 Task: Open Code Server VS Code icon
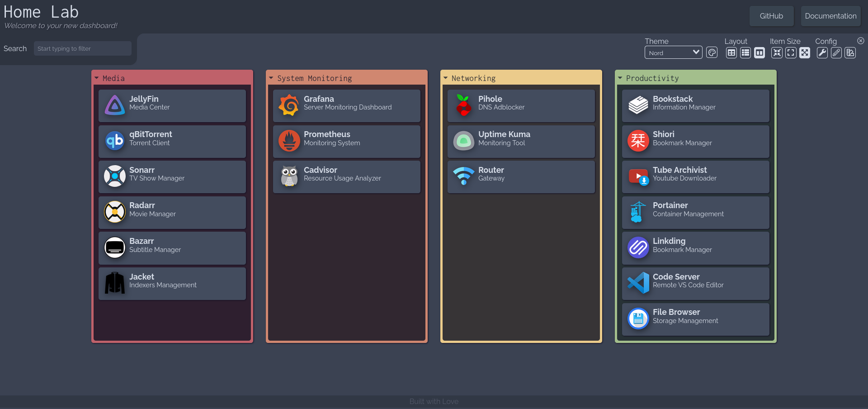click(638, 283)
